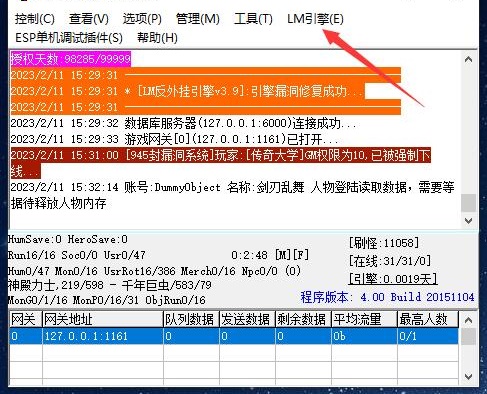Select the gateway address 127.0.0.1:1161 cell
Image resolution: width=487 pixels, height=394 pixels.
tap(103, 336)
